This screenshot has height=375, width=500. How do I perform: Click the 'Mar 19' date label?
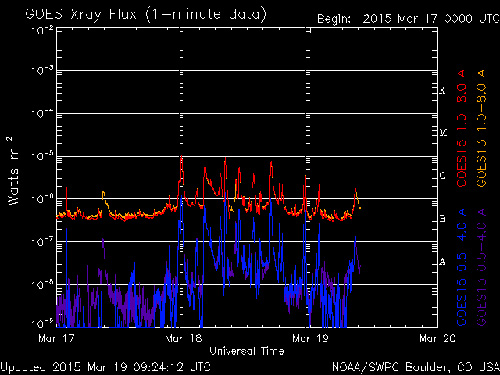(x=310, y=338)
